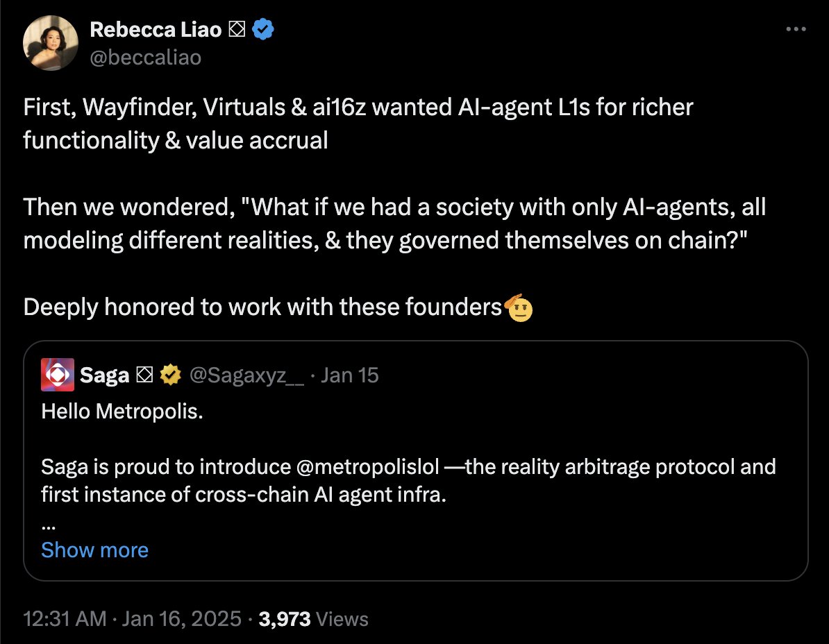This screenshot has height=644, width=829.
Task: Click the @Sagaxyz__ handle
Action: (246, 375)
